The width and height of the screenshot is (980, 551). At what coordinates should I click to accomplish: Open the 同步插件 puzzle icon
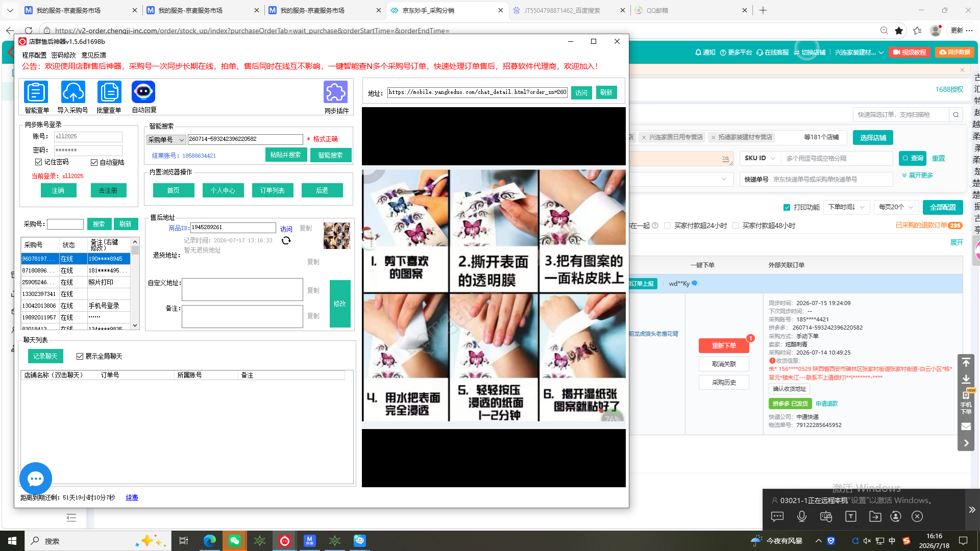(336, 92)
